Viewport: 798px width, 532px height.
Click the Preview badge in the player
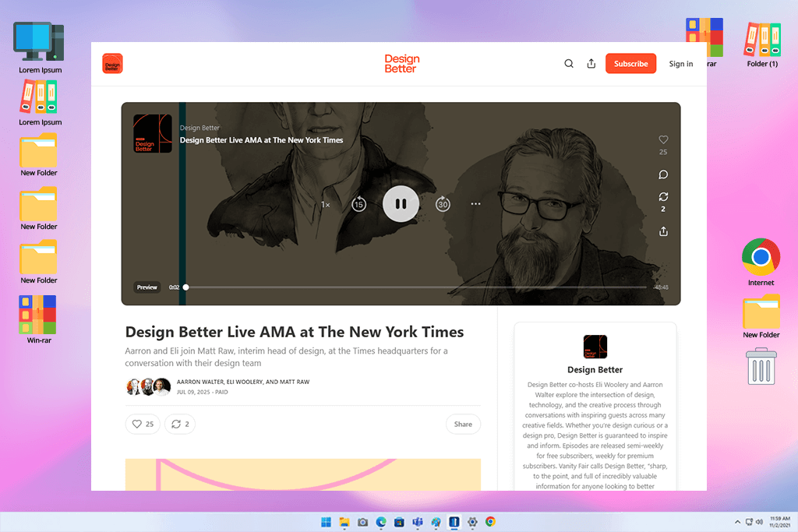pos(147,287)
